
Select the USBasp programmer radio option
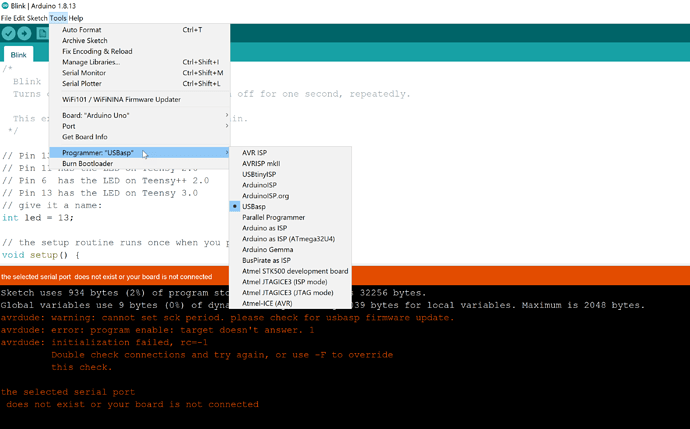coord(290,206)
